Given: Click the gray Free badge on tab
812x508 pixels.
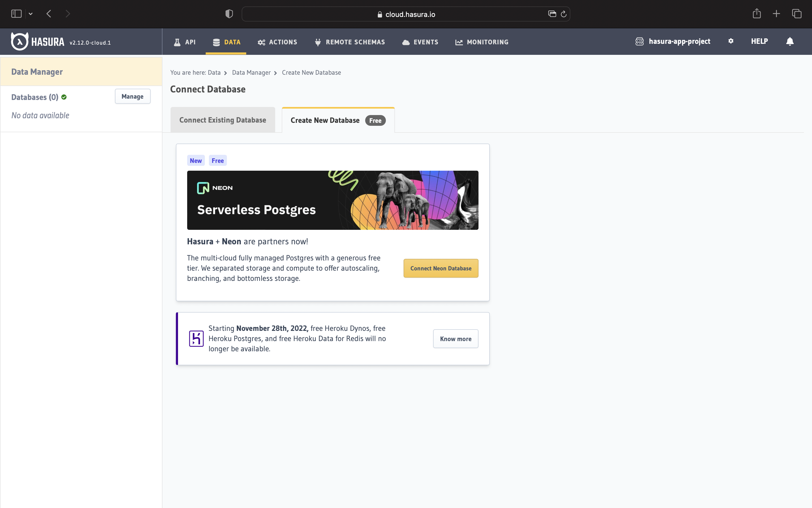Looking at the screenshot, I should point(375,120).
